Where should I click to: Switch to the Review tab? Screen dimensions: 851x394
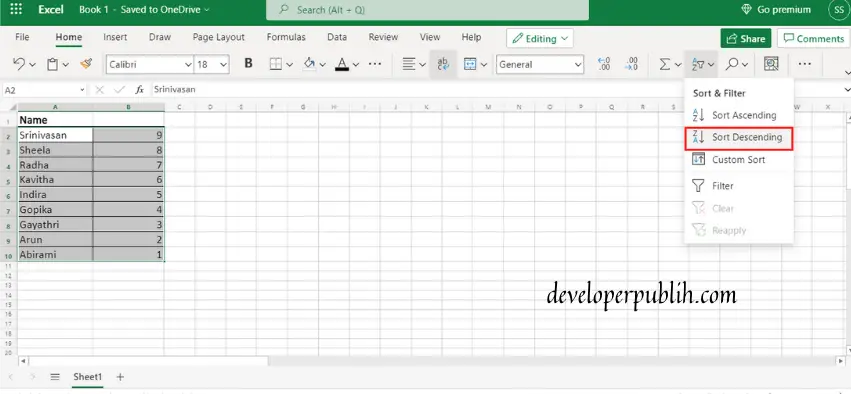[x=383, y=37]
